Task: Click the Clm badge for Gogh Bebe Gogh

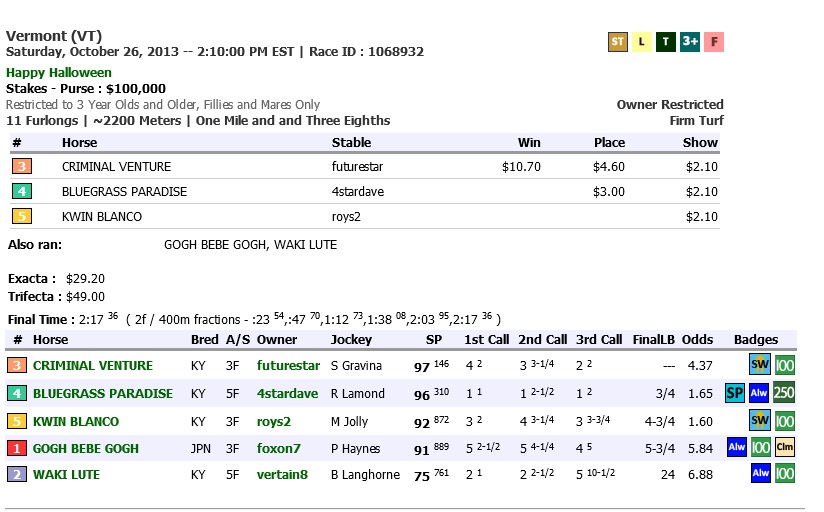Action: [x=784, y=448]
